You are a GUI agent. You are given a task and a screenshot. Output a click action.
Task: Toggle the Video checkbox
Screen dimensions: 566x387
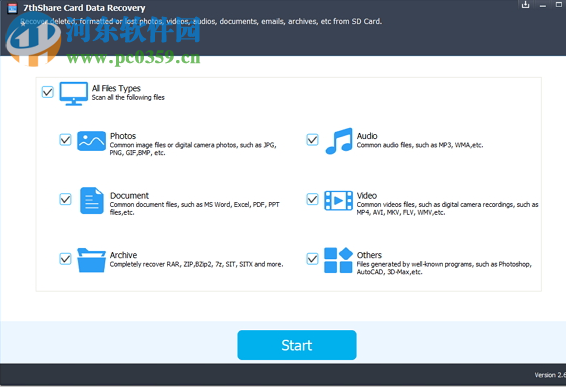point(312,199)
